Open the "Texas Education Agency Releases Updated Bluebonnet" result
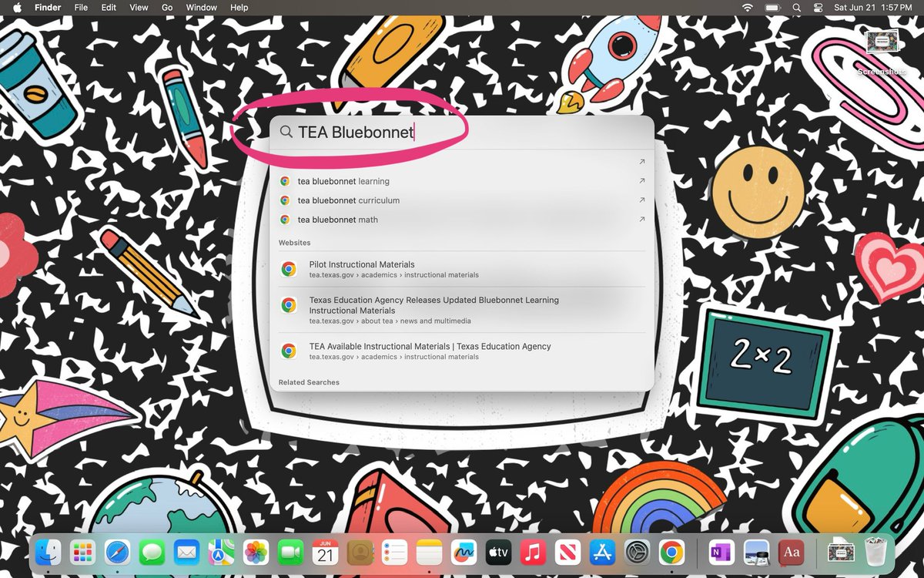The image size is (924, 578). tap(462, 310)
